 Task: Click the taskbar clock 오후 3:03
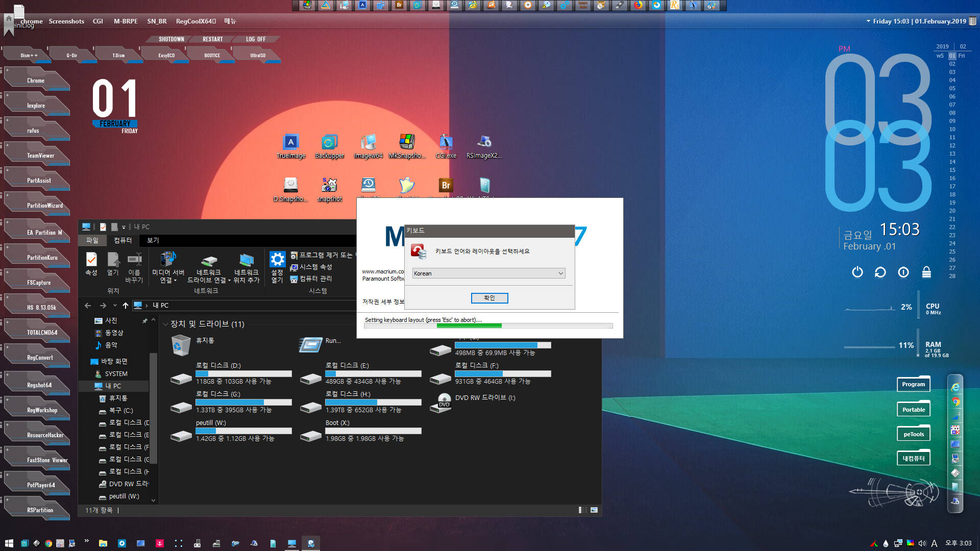(958, 543)
